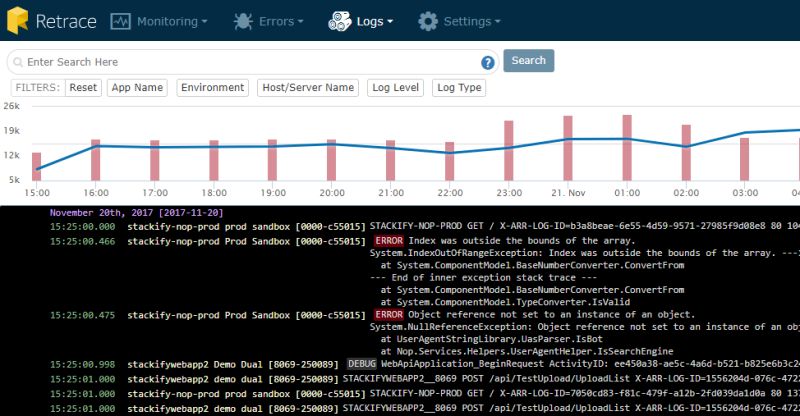Viewport: 800px width, 416px height.
Task: Click the search help question icon
Action: point(488,63)
